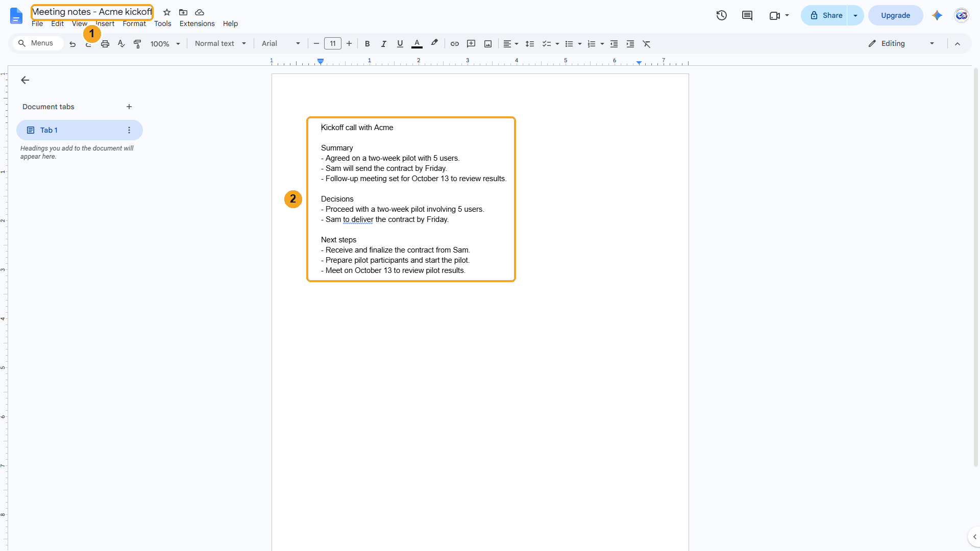Open the Format menu
The height and width of the screenshot is (551, 980).
(134, 23)
